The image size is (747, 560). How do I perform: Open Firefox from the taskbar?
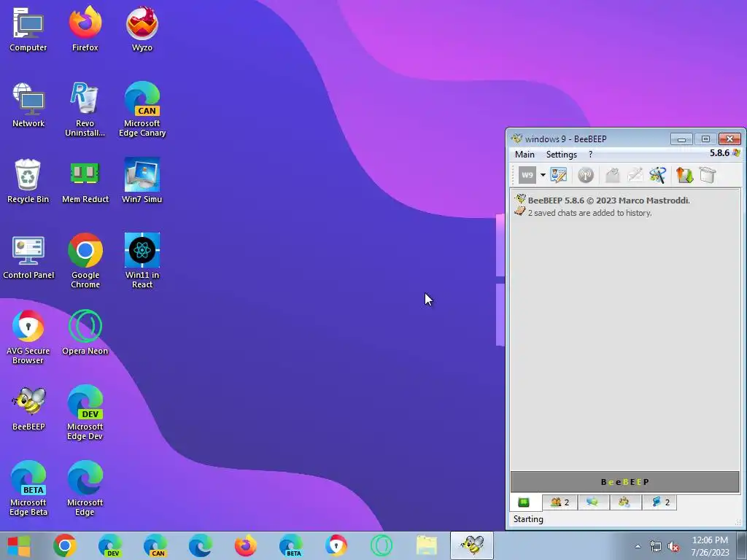click(246, 545)
